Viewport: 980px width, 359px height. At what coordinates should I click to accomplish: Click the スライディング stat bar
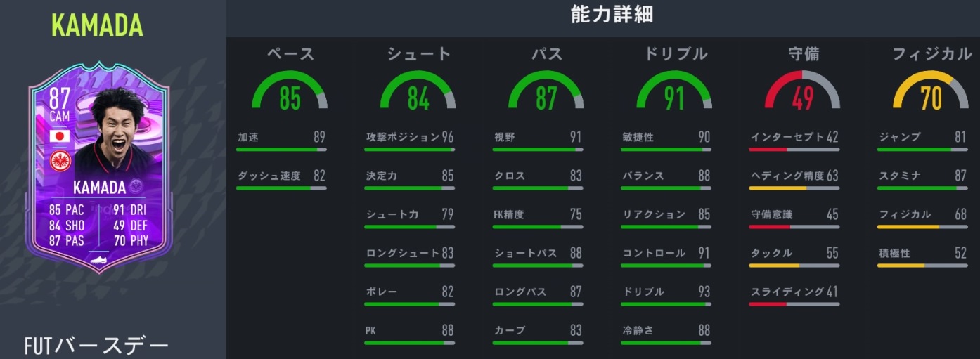pos(794,304)
